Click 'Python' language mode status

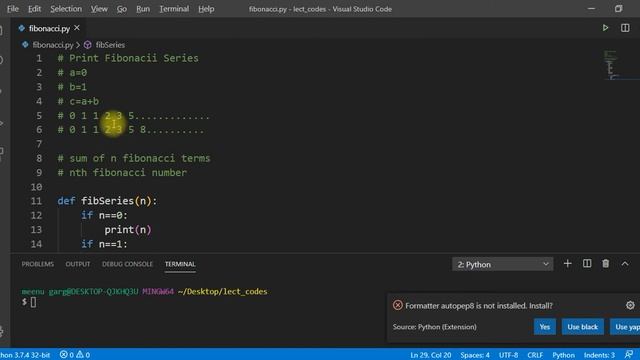coord(563,355)
